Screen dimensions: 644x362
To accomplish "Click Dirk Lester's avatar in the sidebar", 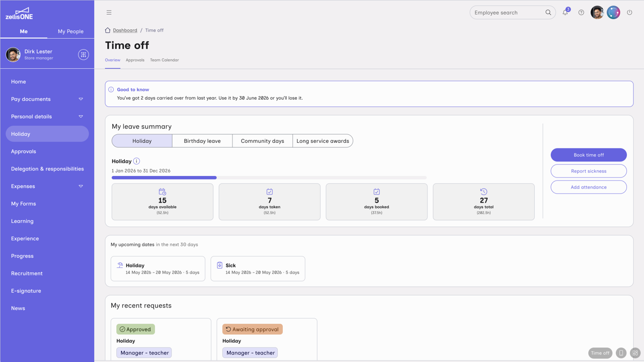I will [13, 54].
